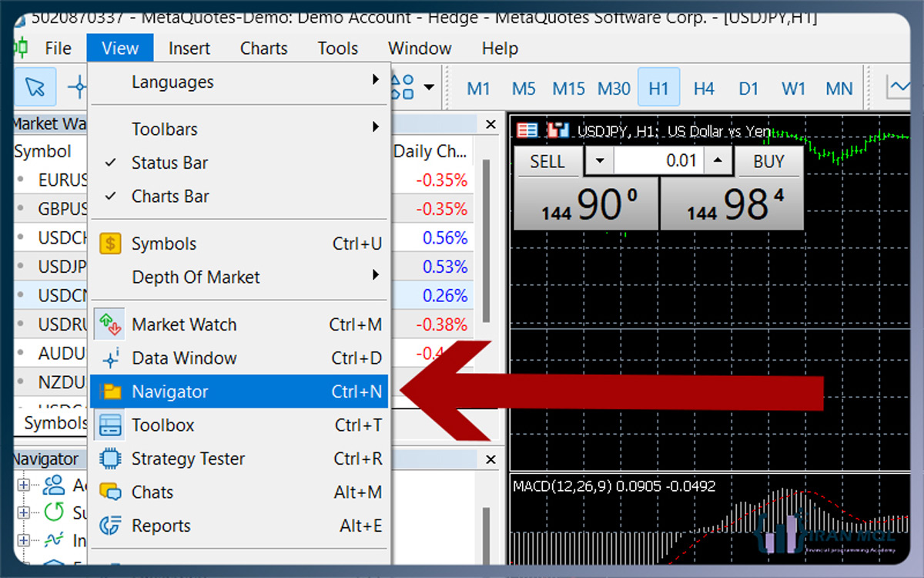Image resolution: width=924 pixels, height=578 pixels.
Task: Open the Window menu
Action: pos(420,48)
